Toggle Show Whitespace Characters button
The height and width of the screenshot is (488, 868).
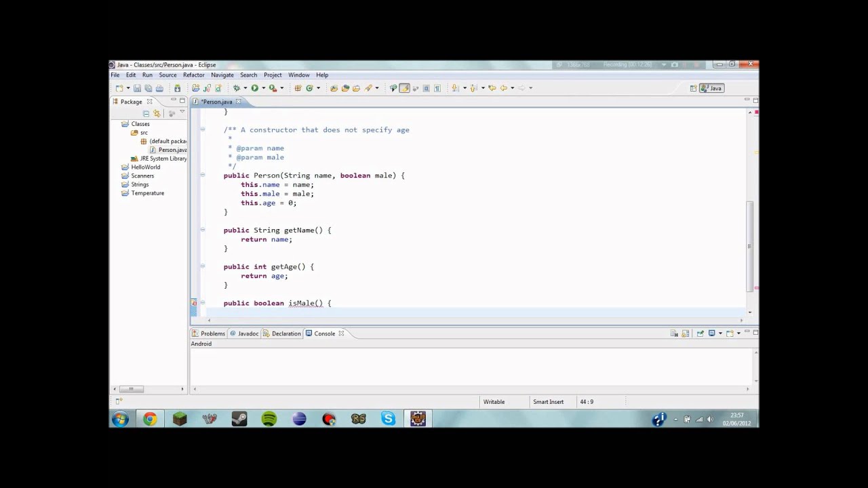click(x=437, y=88)
